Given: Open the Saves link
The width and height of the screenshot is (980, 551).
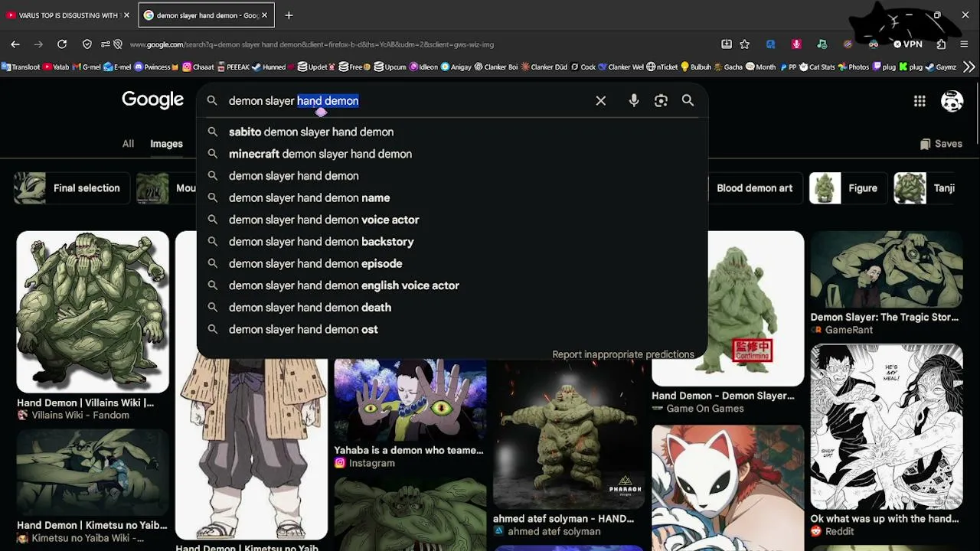Looking at the screenshot, I should pos(941,144).
